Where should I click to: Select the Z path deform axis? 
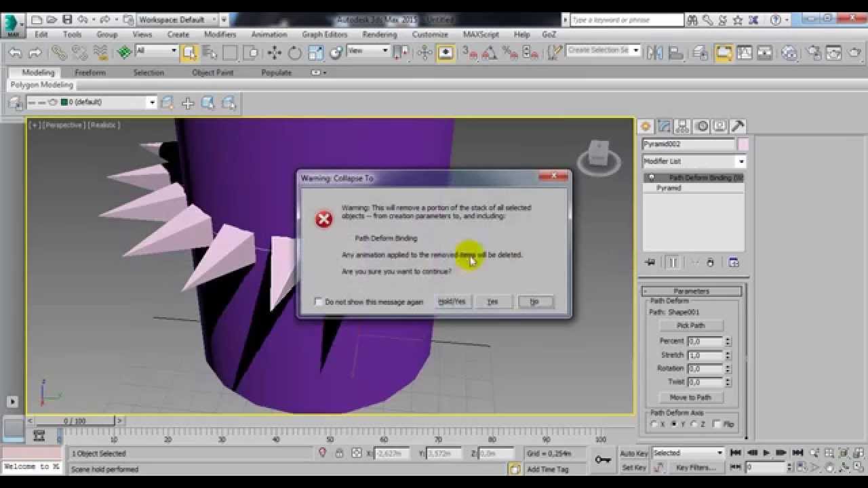pyautogui.click(x=694, y=424)
